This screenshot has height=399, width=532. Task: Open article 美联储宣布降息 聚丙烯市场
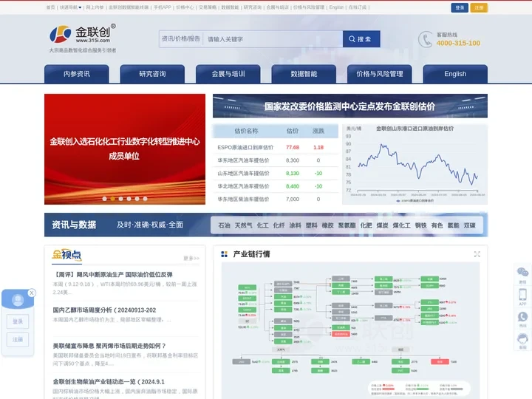[x=109, y=346]
